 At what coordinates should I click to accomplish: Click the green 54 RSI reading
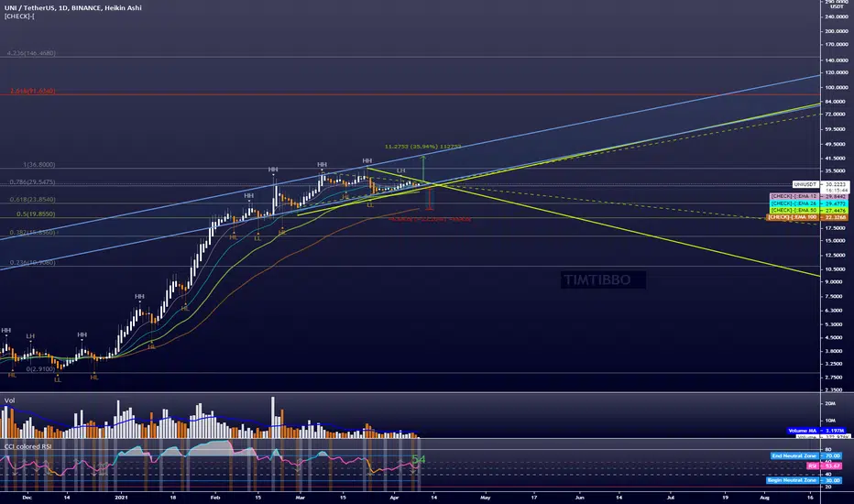point(418,460)
